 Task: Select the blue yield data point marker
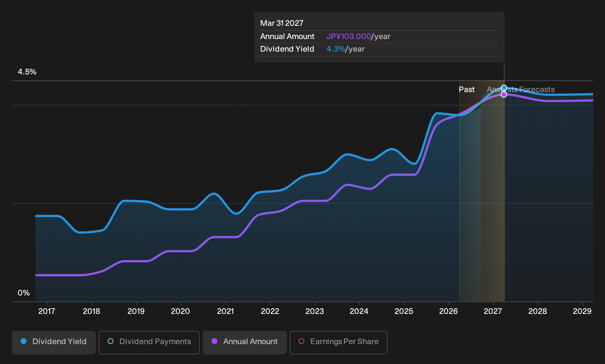pyautogui.click(x=504, y=88)
